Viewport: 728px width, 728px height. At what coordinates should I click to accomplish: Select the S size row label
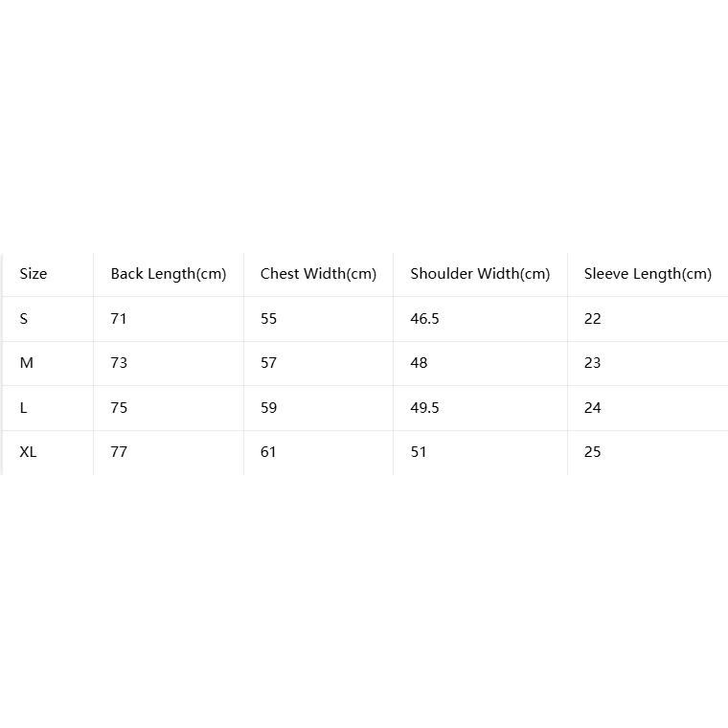click(24, 318)
